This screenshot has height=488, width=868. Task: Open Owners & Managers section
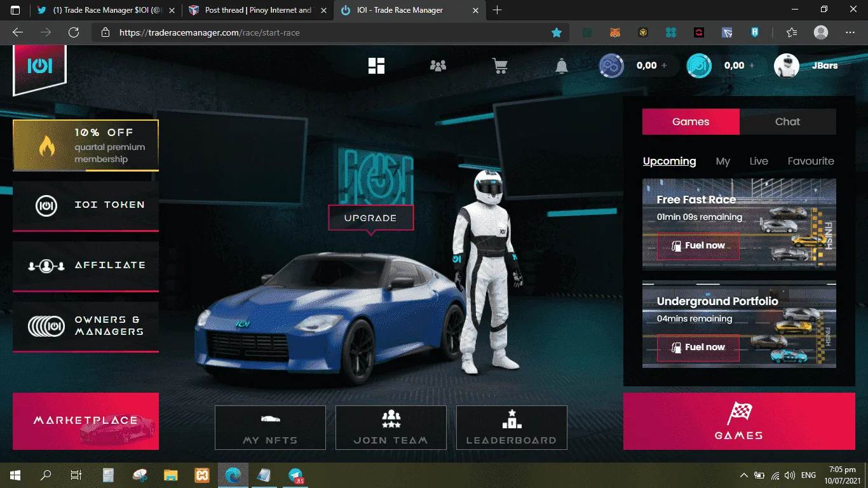click(x=86, y=327)
